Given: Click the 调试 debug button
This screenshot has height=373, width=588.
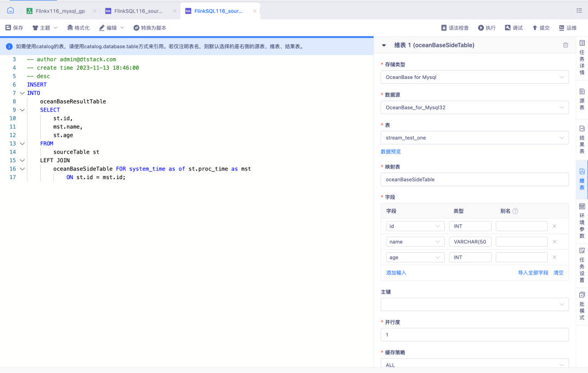Looking at the screenshot, I should 514,28.
